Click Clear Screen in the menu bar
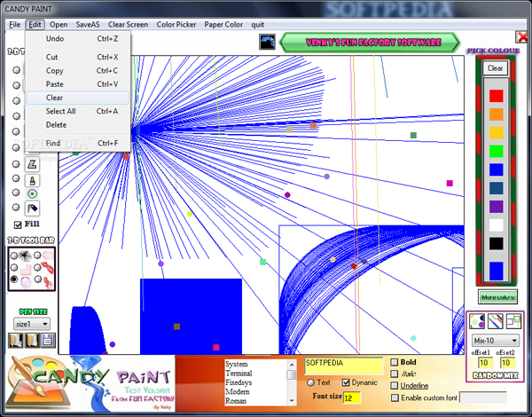Screen dimensions: 532x417 coord(128,25)
